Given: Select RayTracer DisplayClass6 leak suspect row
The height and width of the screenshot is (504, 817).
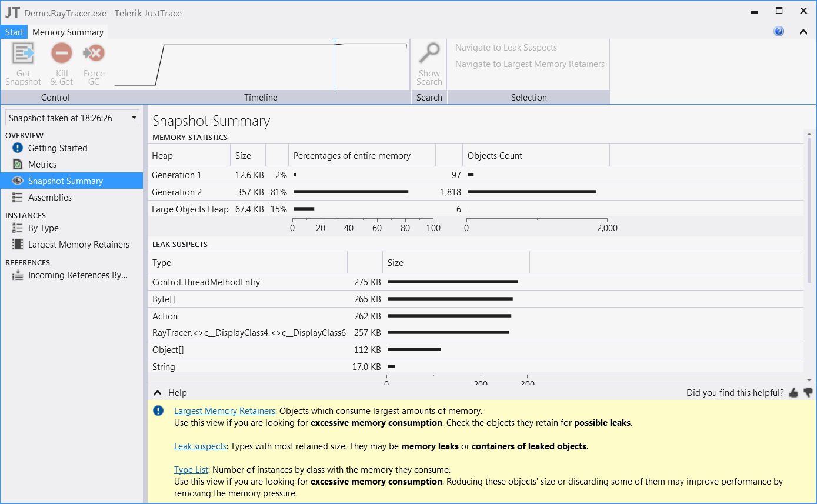Looking at the screenshot, I should 475,333.
